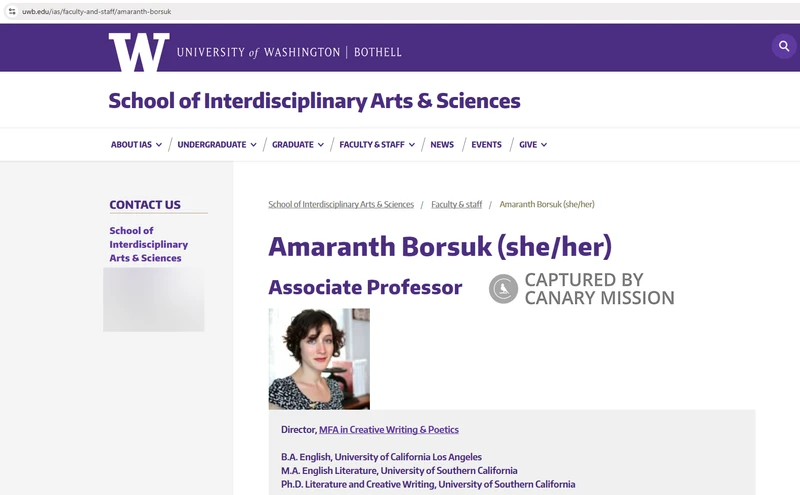The width and height of the screenshot is (800, 495).
Task: Open the News menu item
Action: tap(442, 144)
